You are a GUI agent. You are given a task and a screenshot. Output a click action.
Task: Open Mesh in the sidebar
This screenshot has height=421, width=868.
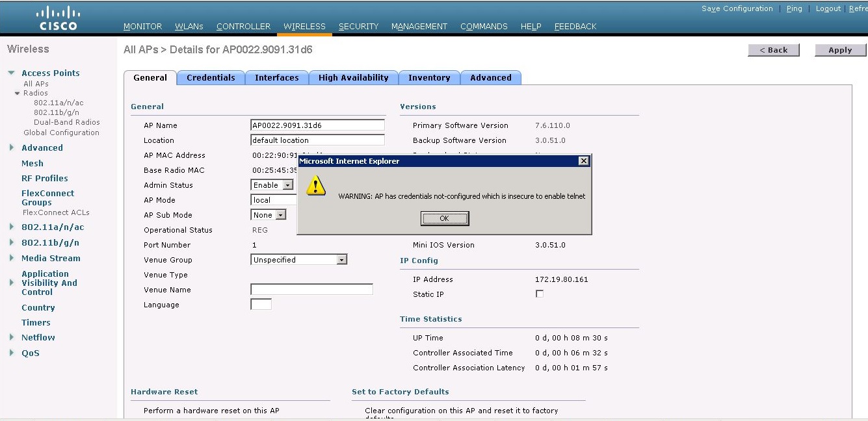(33, 163)
